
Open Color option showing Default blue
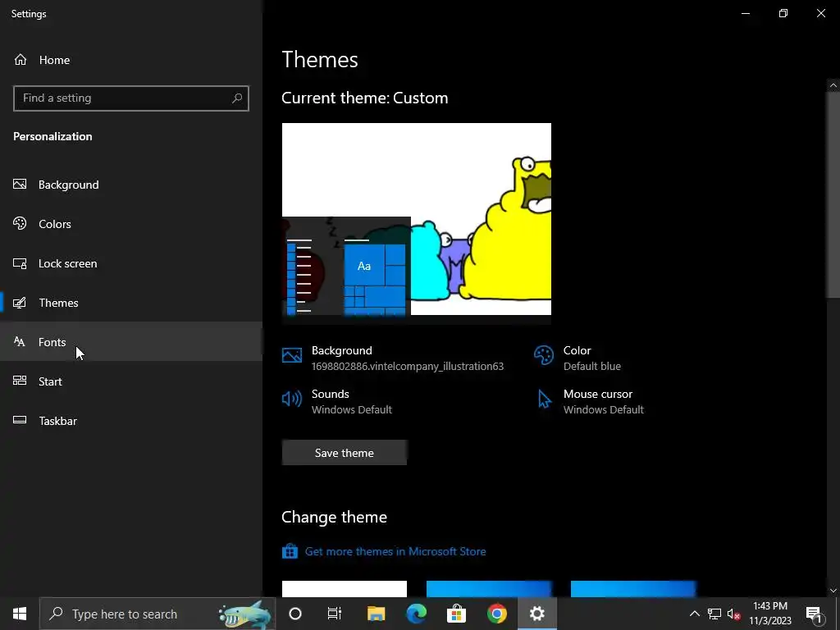578,358
